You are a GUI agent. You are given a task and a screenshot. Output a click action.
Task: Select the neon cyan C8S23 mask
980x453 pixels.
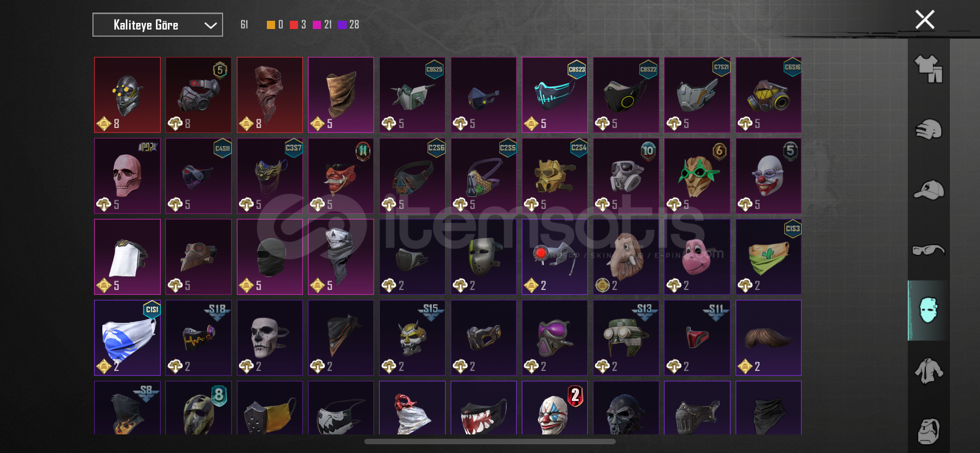pos(555,95)
